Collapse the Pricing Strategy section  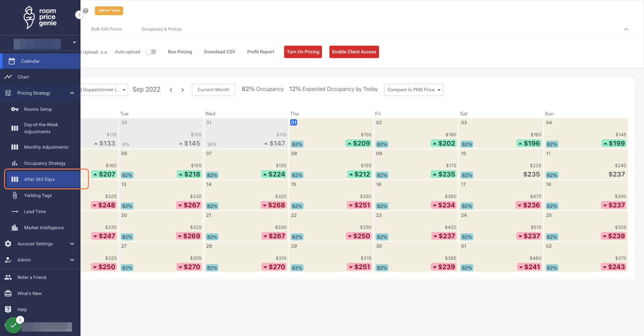pyautogui.click(x=72, y=93)
